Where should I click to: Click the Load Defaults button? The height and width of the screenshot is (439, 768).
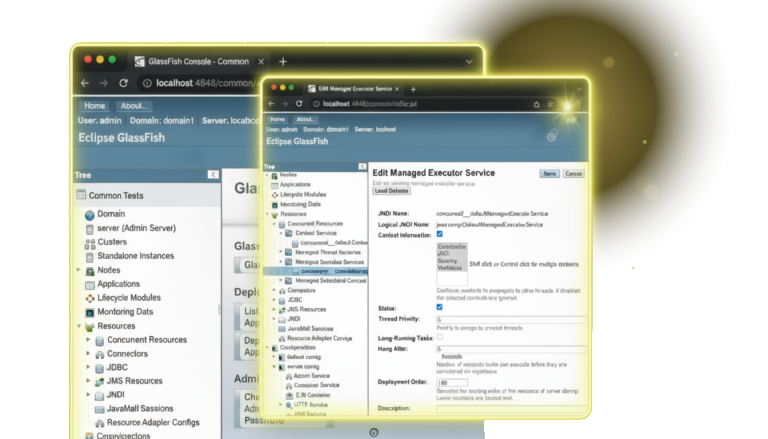point(391,191)
